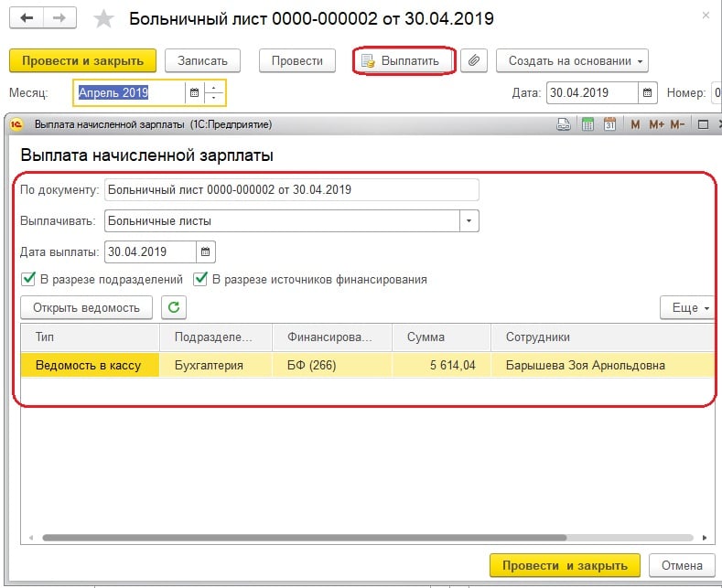Open calendar picker for Месяц field
This screenshot has width=722, height=588.
tap(193, 92)
